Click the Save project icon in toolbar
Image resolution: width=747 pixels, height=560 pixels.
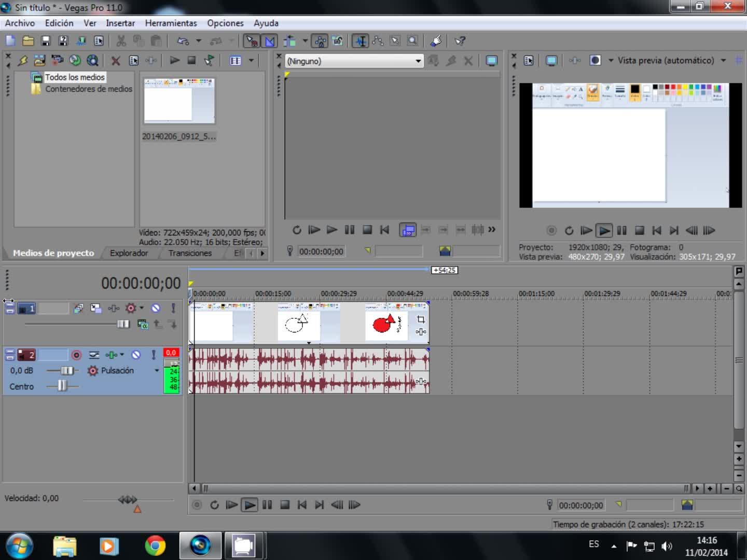pyautogui.click(x=46, y=41)
